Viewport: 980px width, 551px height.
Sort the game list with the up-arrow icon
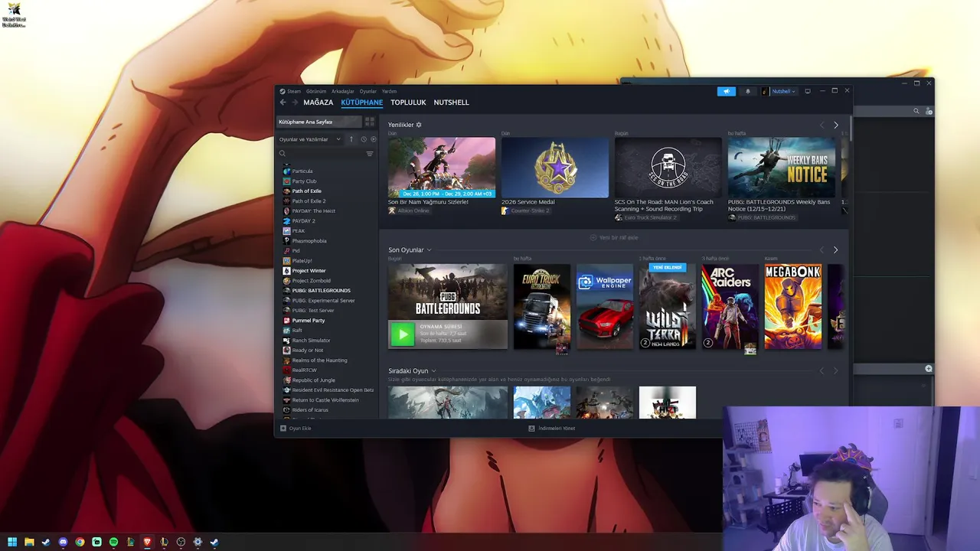[x=351, y=139]
